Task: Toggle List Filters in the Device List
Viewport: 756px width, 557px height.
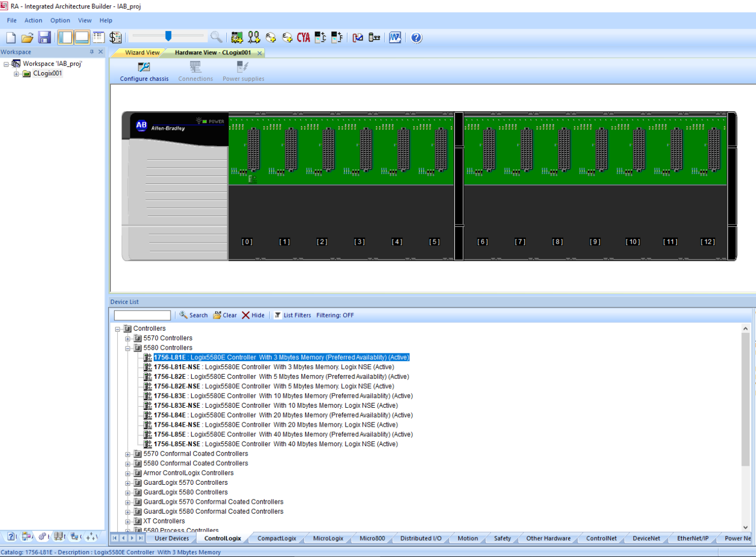Action: pyautogui.click(x=293, y=315)
